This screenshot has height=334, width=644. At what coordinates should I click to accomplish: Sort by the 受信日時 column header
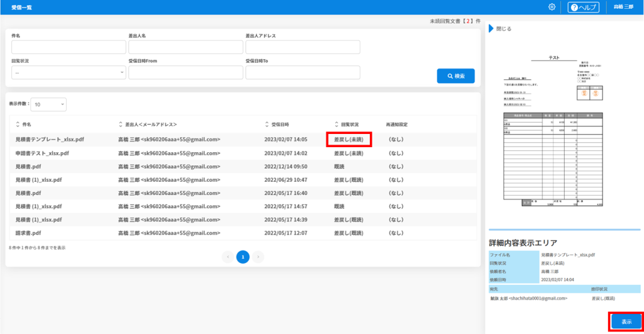[277, 125]
